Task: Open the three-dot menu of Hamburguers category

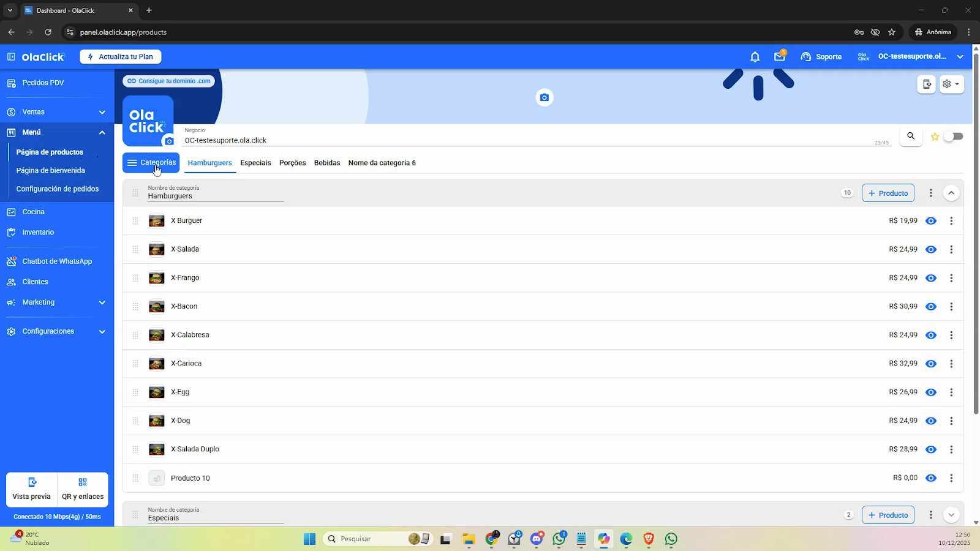Action: click(x=930, y=193)
